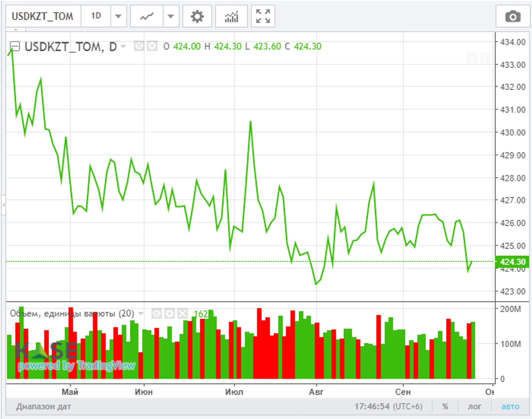Toggle auto scale "авто"

(510, 406)
